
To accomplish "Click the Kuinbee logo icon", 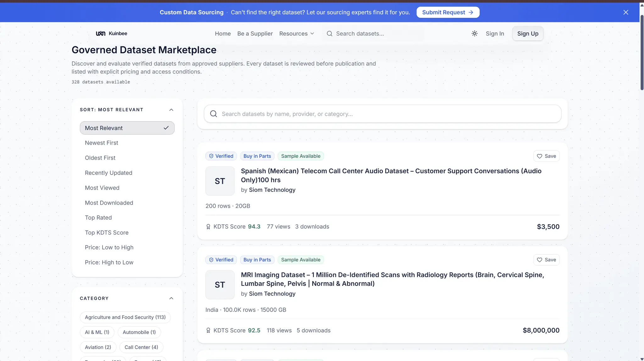I will coord(101,34).
